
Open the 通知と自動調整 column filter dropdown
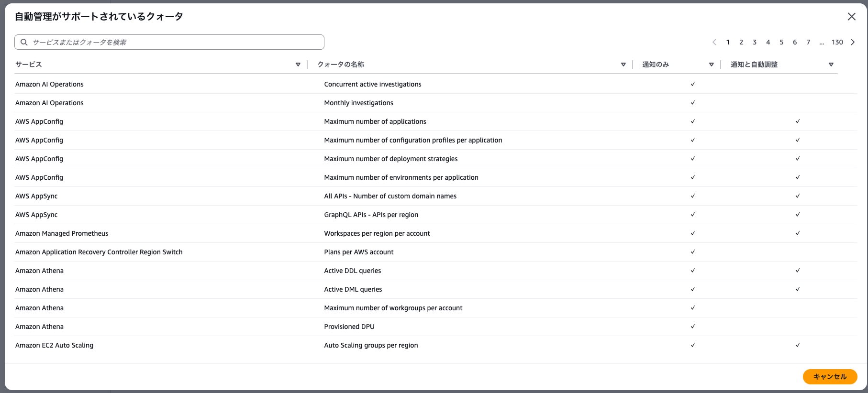[x=831, y=64]
